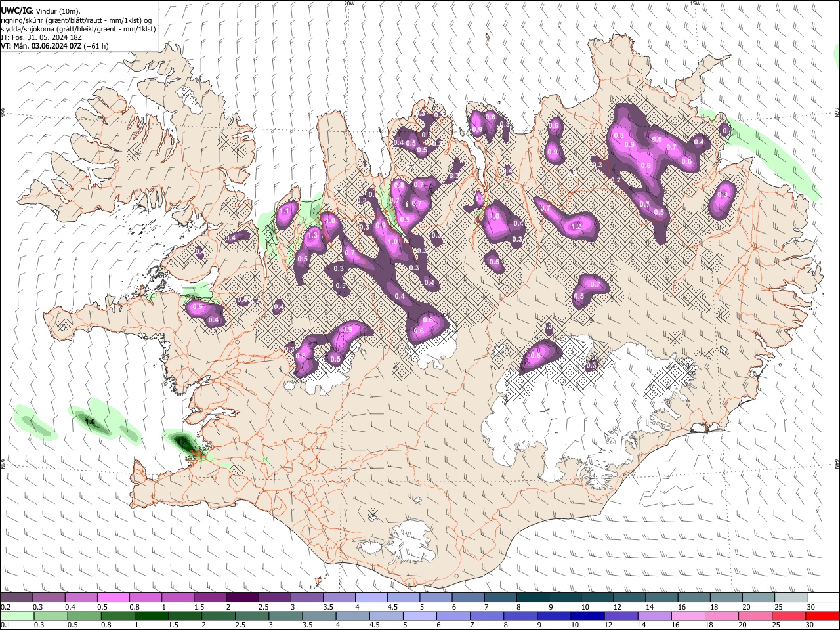Click bottom-row pink swatch between 16 and 18
The image size is (840, 630).
click(x=688, y=616)
